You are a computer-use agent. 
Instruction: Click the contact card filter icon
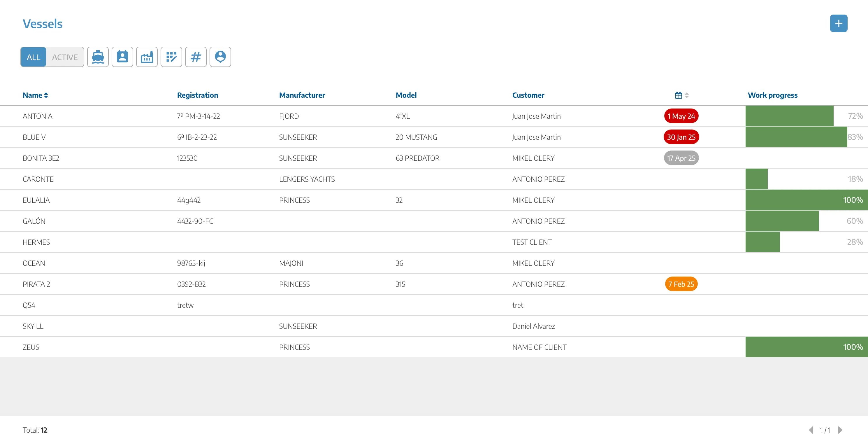point(122,57)
